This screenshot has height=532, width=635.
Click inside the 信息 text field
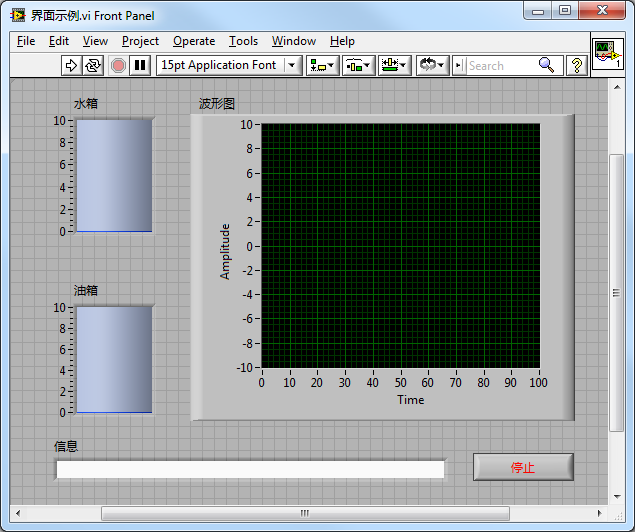pos(250,469)
